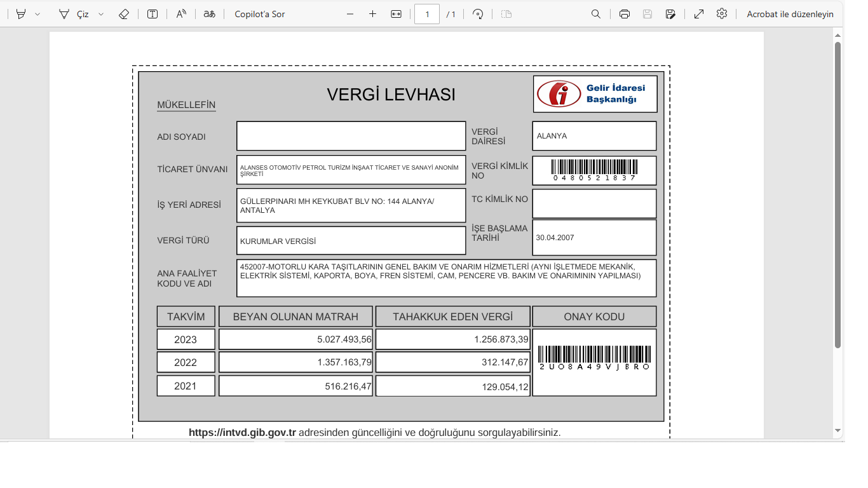The image size is (868, 488).
Task: Click the MÜKELLEFİN heading
Action: click(x=186, y=105)
